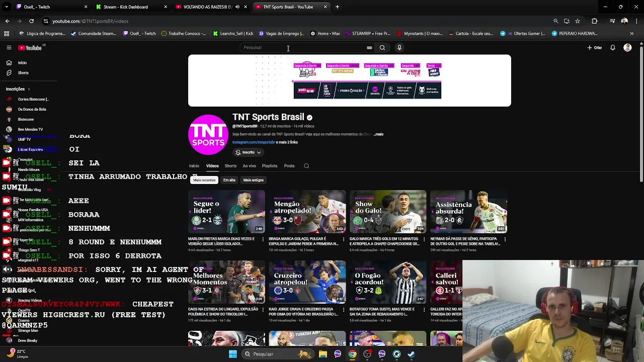Open the Comunidade Steam bookmark
644x362 pixels.
tap(94, 34)
